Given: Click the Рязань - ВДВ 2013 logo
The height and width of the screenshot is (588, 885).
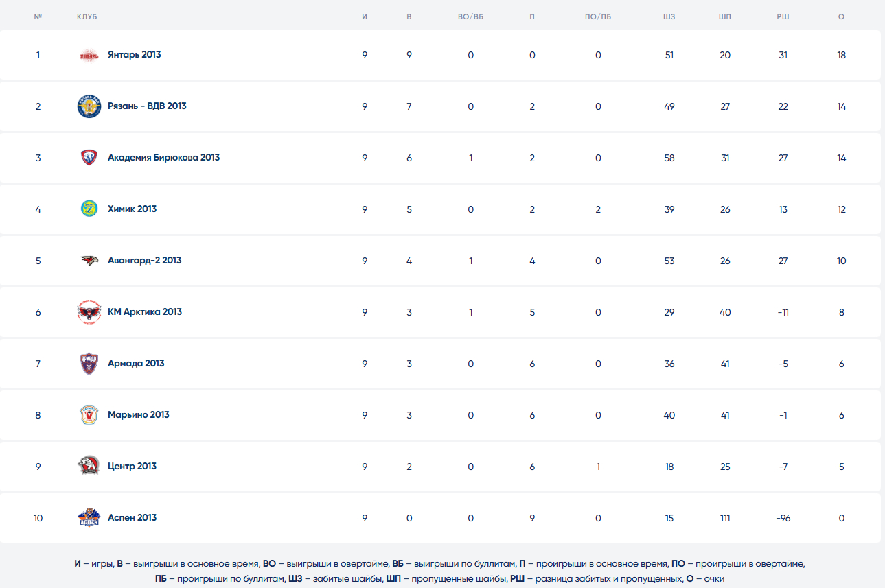Looking at the screenshot, I should [x=89, y=106].
